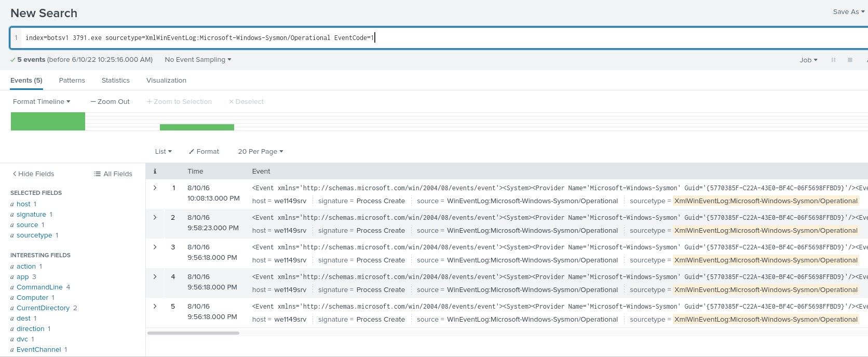The height and width of the screenshot is (357, 868).
Task: Click timestamp 10:08:13.000 PM of event 1
Action: (213, 198)
